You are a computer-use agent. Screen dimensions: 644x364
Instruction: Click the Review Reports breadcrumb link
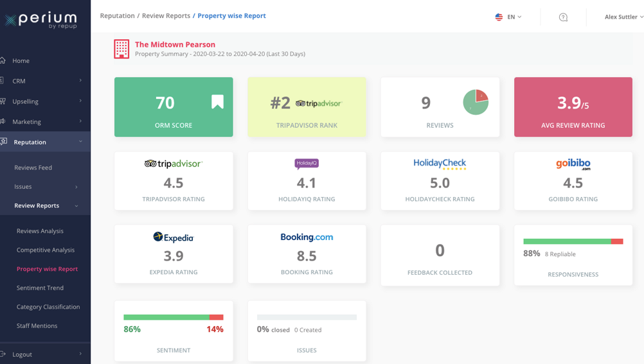tap(166, 15)
